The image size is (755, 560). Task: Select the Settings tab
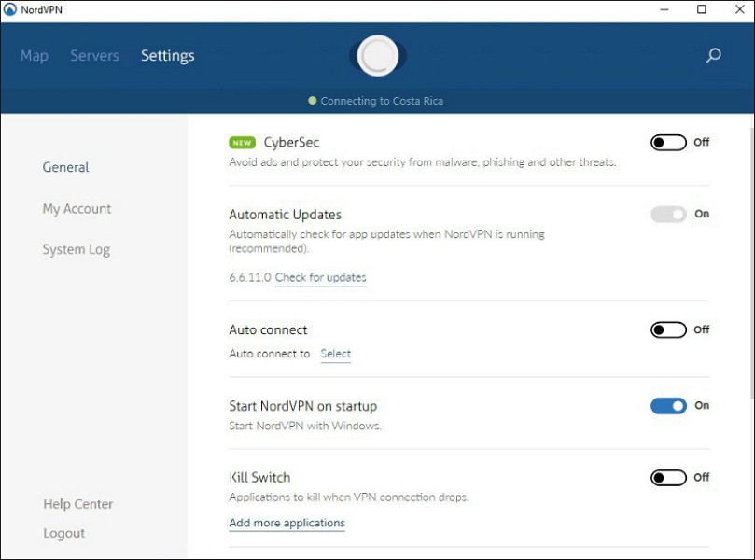pos(168,56)
